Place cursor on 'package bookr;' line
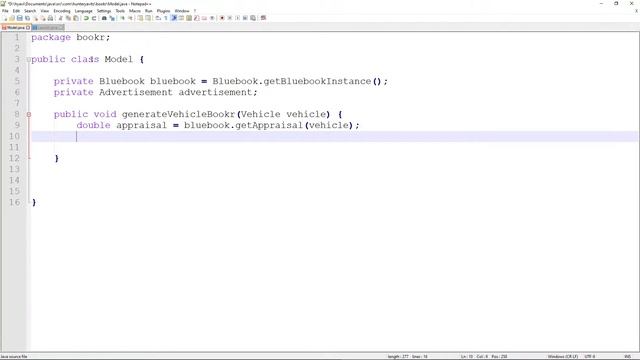The image size is (640, 360). click(x=71, y=37)
